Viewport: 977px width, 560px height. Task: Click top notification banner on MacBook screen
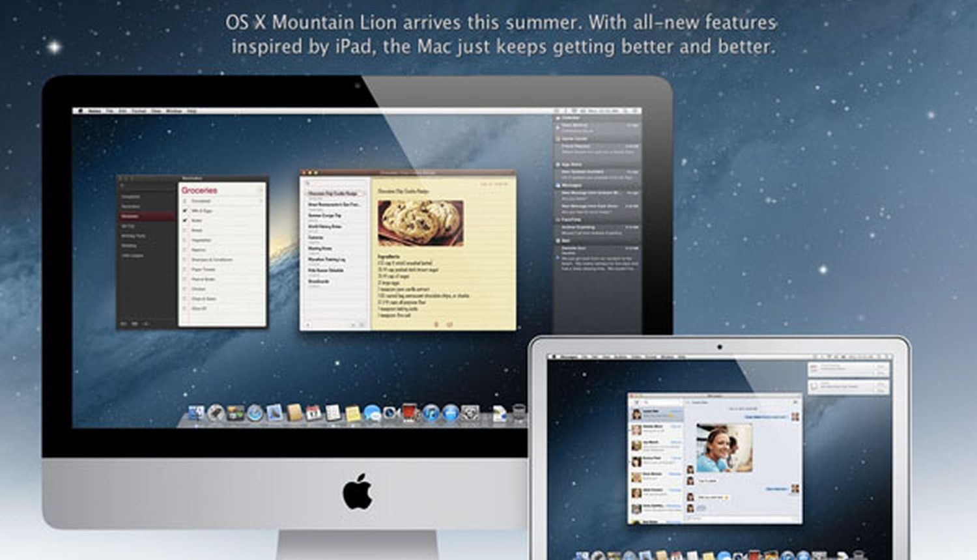[849, 369]
